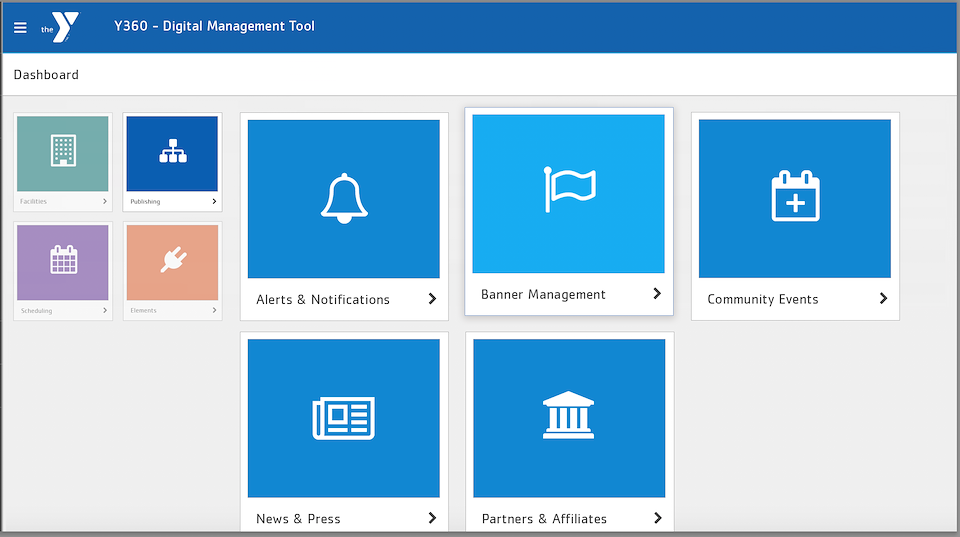Open the Facilities building icon tile

(63, 151)
